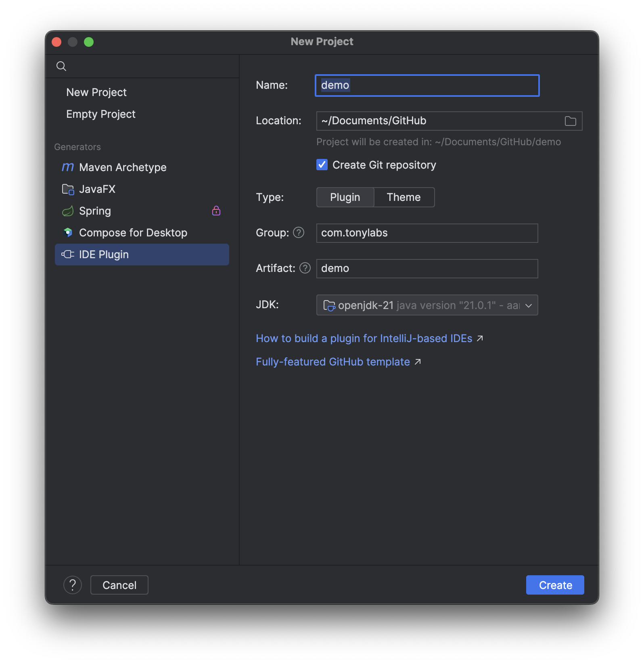Focus the Name field containing demo

(427, 86)
